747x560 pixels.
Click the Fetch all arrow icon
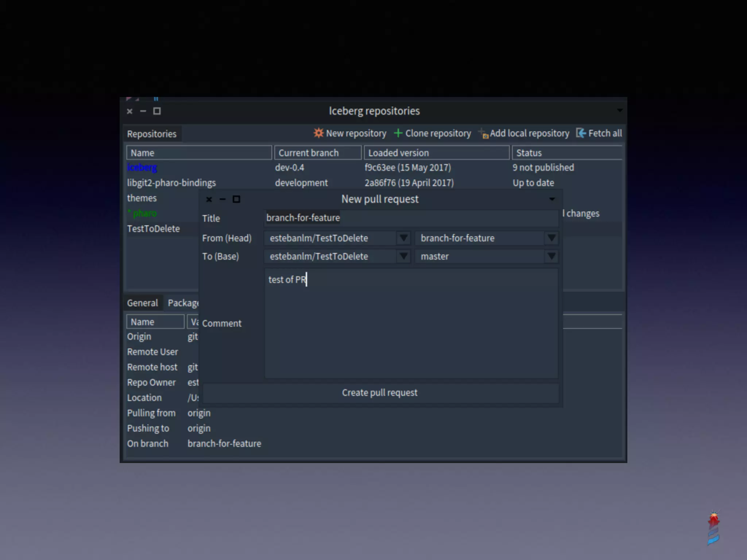[581, 133]
